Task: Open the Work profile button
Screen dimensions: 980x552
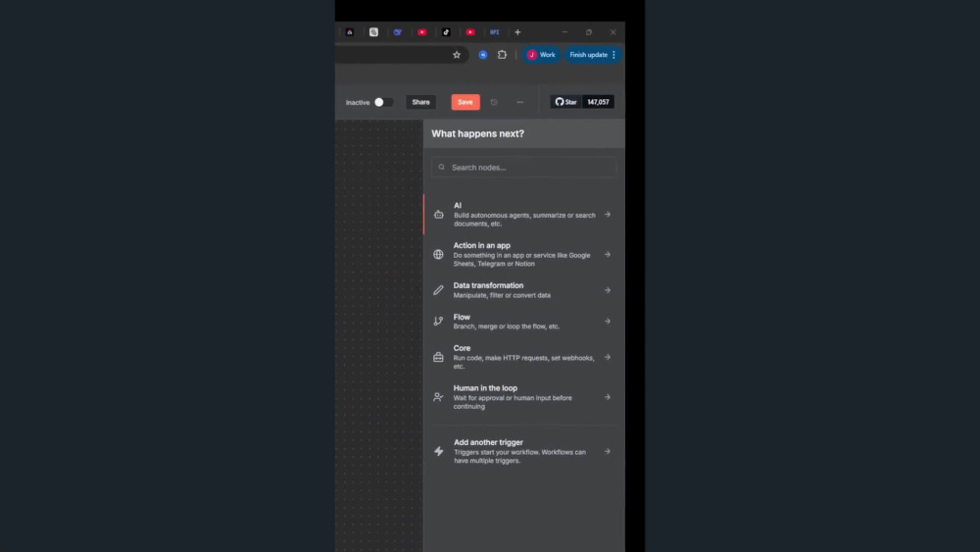Action: [x=541, y=55]
